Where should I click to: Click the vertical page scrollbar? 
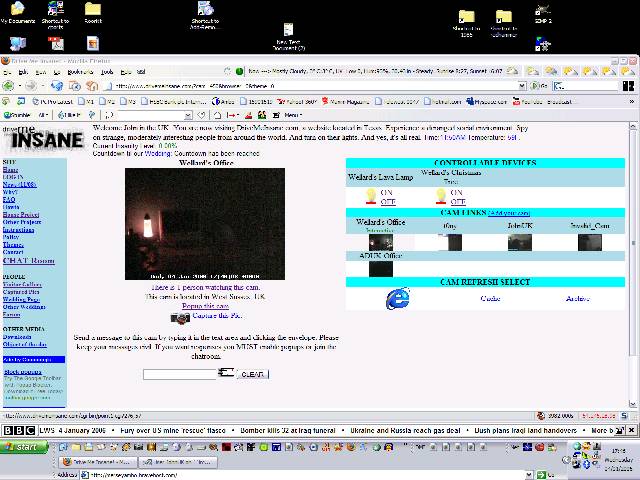tap(632, 265)
